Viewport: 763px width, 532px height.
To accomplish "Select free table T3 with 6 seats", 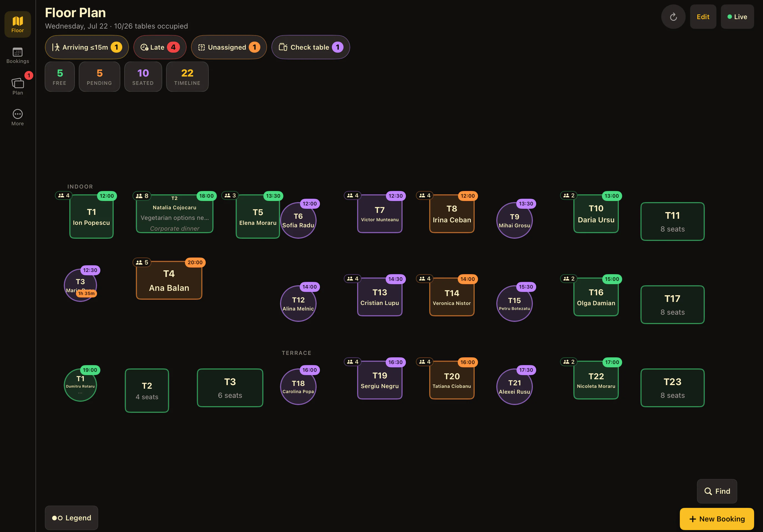I will coord(230,388).
